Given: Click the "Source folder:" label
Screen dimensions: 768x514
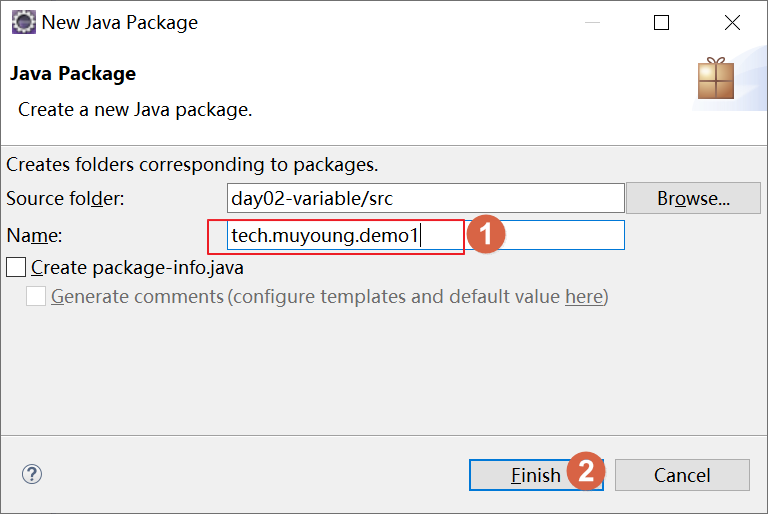Looking at the screenshot, I should (65, 198).
